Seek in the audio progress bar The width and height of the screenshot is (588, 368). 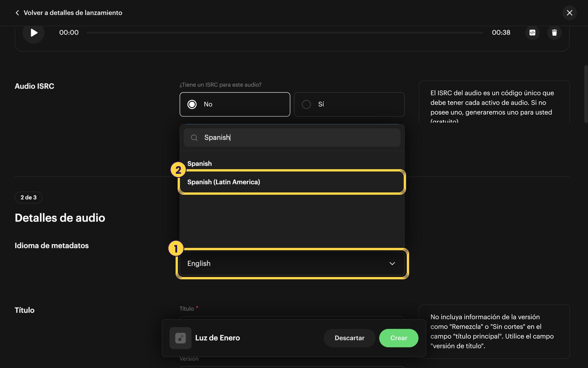(285, 33)
